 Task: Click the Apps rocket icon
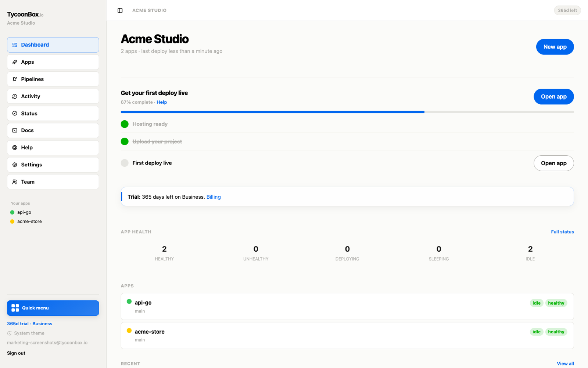15,62
